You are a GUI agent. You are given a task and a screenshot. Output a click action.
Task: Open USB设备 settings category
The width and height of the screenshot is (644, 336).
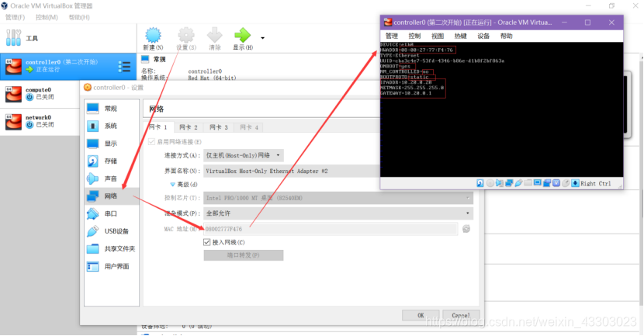tap(112, 231)
